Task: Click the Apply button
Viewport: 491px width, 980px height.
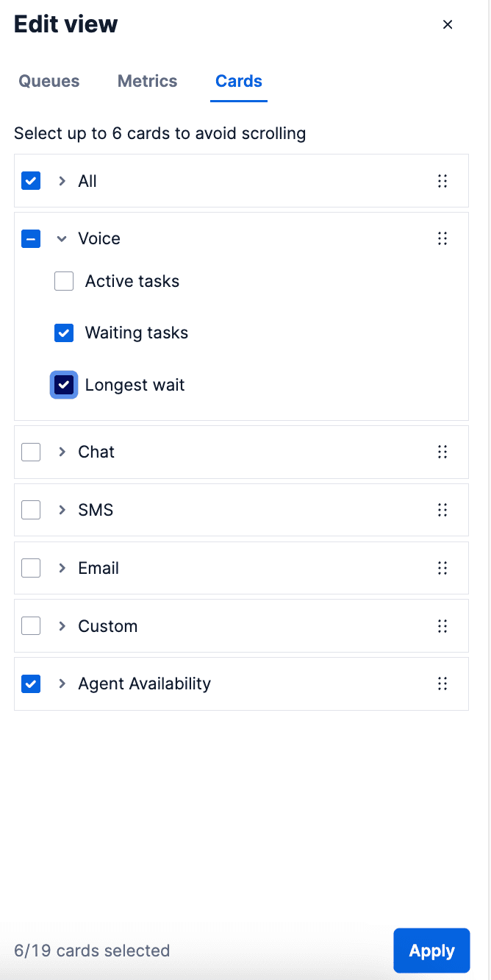Action: pyautogui.click(x=431, y=950)
